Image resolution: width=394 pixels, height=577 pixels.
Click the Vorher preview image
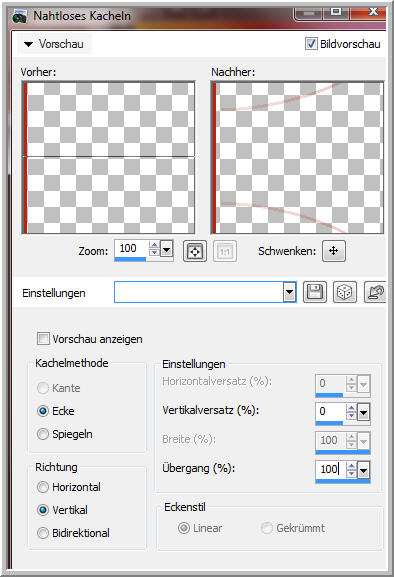click(109, 157)
